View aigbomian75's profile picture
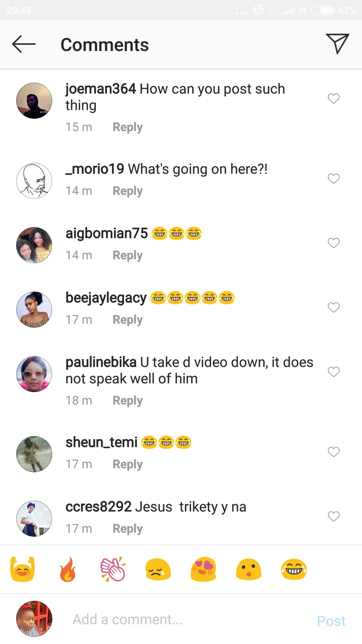The width and height of the screenshot is (362, 644). [x=34, y=245]
